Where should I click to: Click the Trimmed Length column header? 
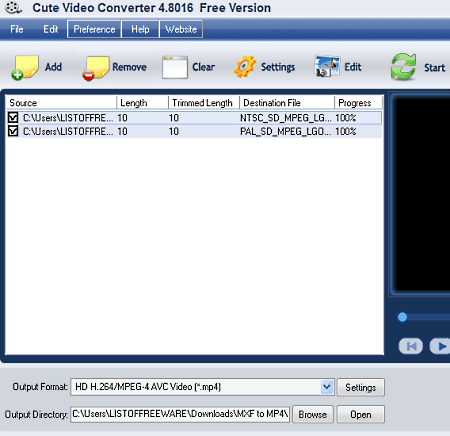coord(204,103)
